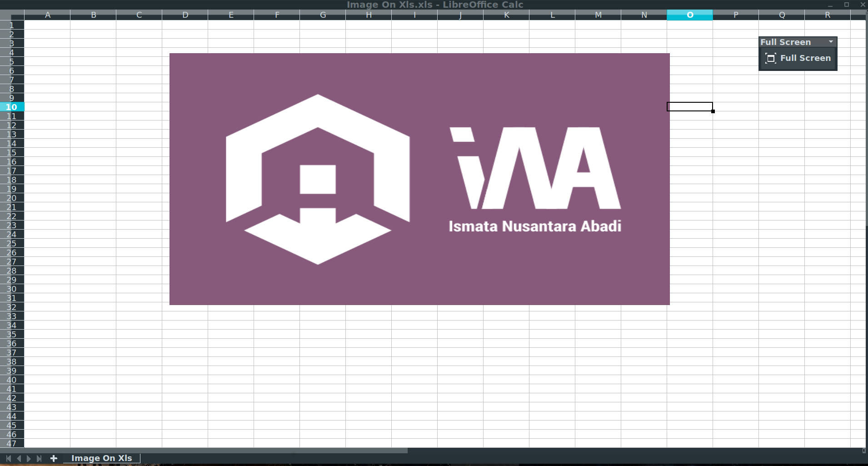Viewport: 868px width, 466px height.
Task: Select row 1 header
Action: 12,25
